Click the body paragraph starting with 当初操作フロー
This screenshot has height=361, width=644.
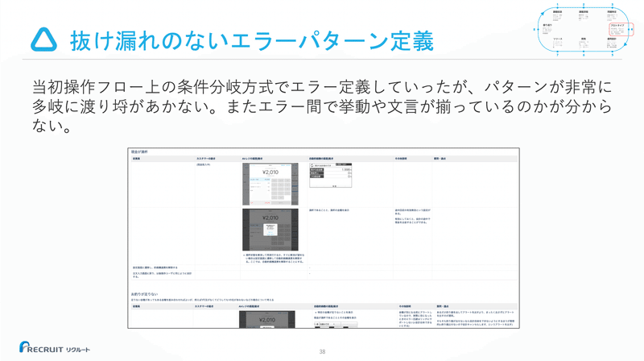(322, 106)
